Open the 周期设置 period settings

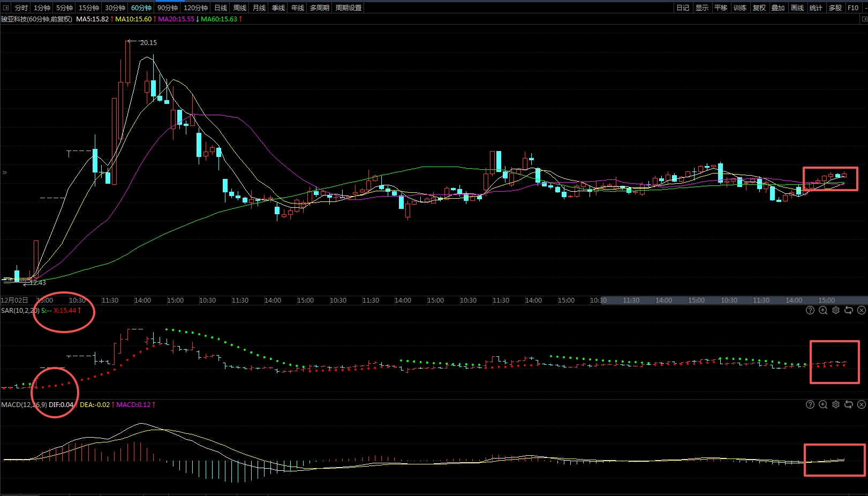349,7
